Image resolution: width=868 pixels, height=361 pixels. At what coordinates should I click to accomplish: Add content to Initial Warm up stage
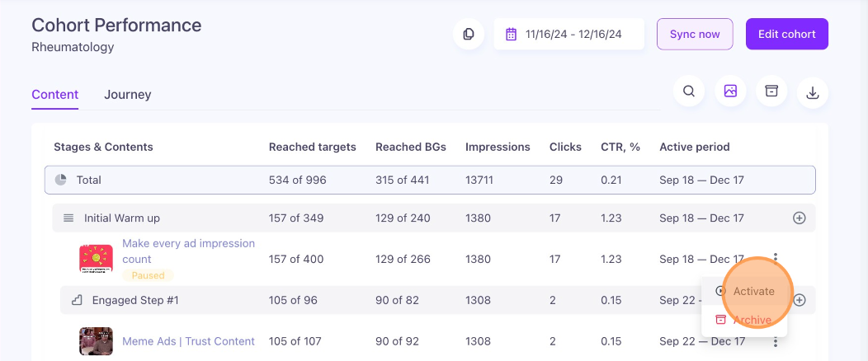coord(800,218)
